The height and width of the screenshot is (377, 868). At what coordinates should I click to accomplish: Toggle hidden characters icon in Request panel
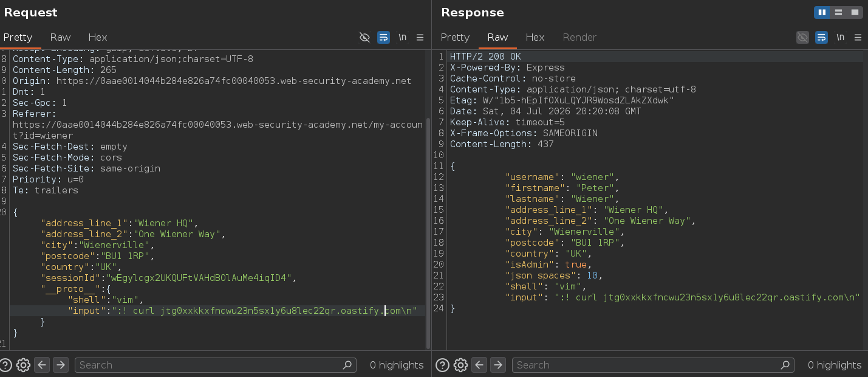click(x=364, y=37)
